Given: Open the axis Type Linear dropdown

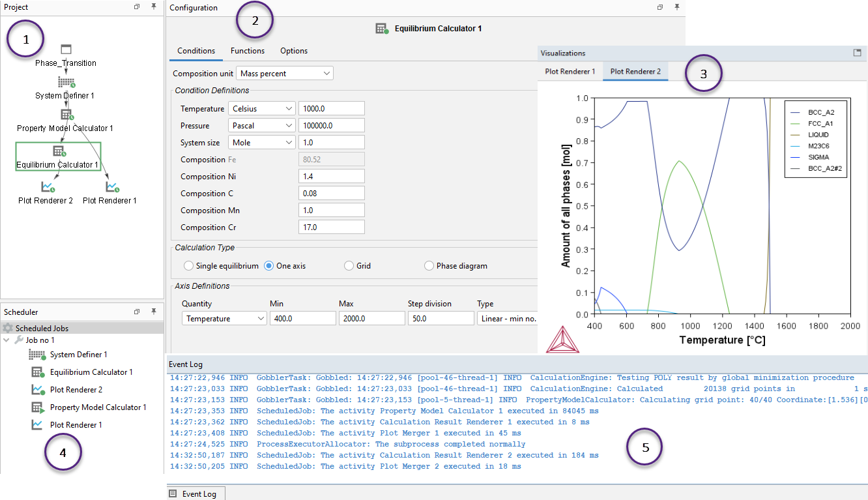Looking at the screenshot, I should (x=508, y=319).
